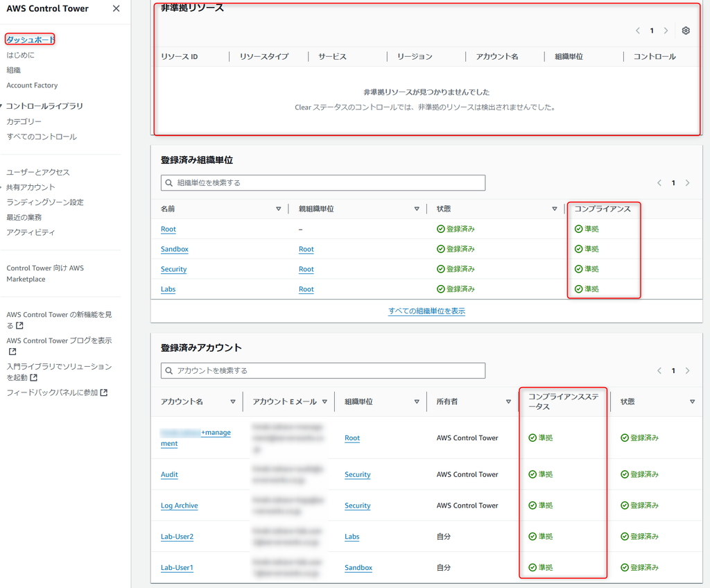This screenshot has height=588, width=710.
Task: Open the Security organizational unit link
Action: tap(173, 268)
